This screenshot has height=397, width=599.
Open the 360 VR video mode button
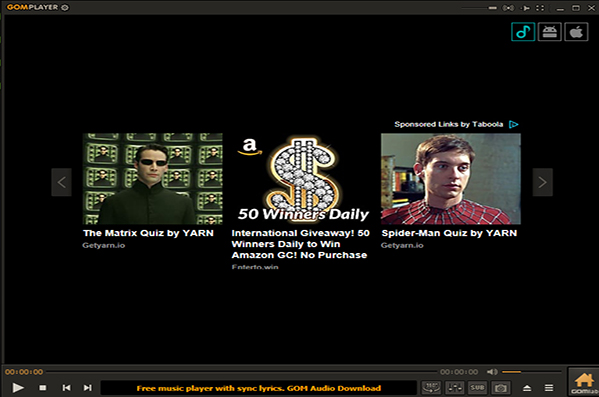pos(431,388)
